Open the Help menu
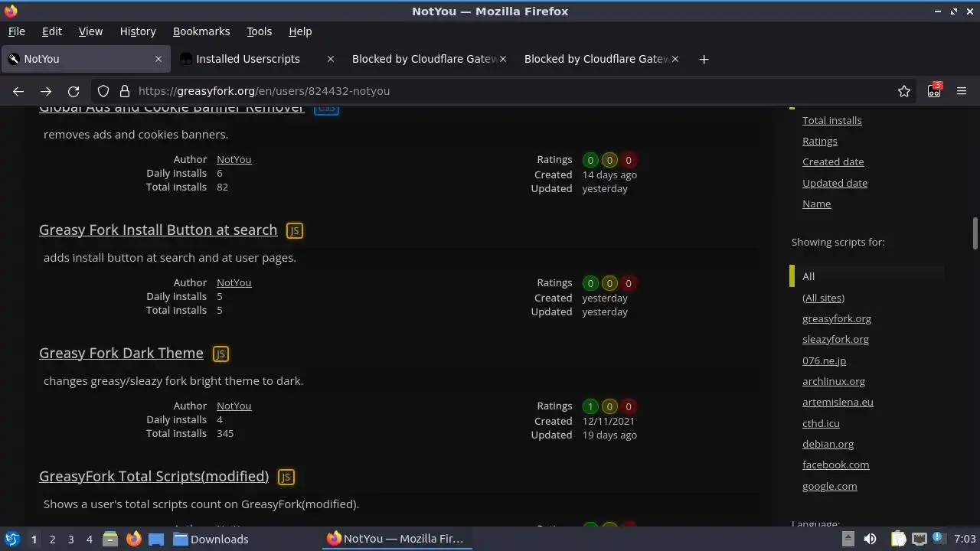The height and width of the screenshot is (551, 980). click(300, 31)
